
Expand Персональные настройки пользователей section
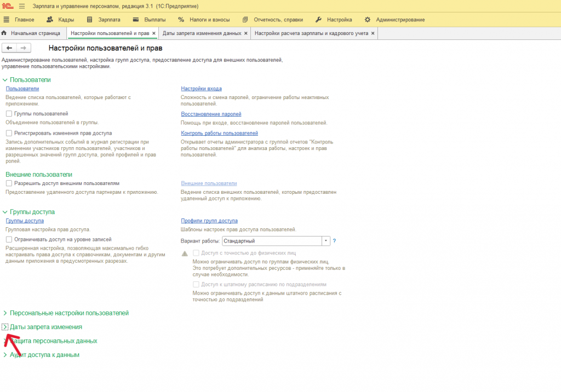click(x=5, y=313)
